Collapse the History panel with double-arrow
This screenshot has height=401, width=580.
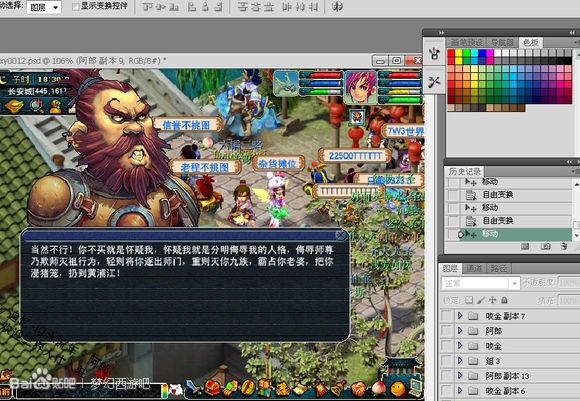[569, 162]
